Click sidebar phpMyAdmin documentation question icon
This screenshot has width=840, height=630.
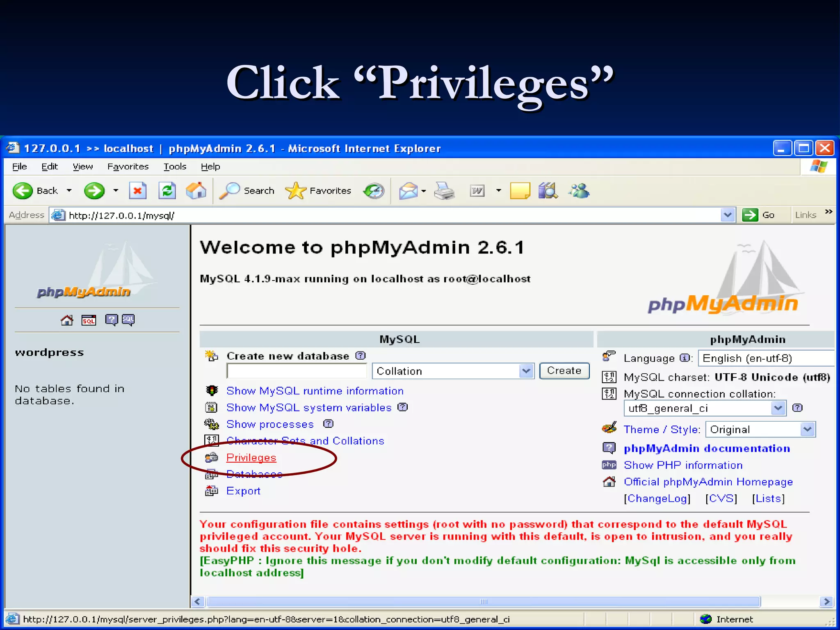pos(111,320)
